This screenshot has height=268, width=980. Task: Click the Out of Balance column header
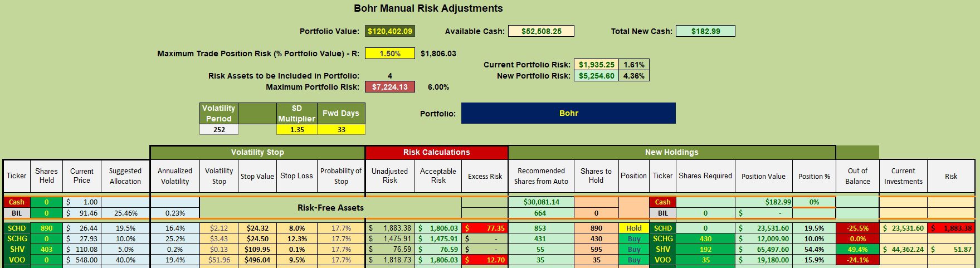click(x=857, y=176)
